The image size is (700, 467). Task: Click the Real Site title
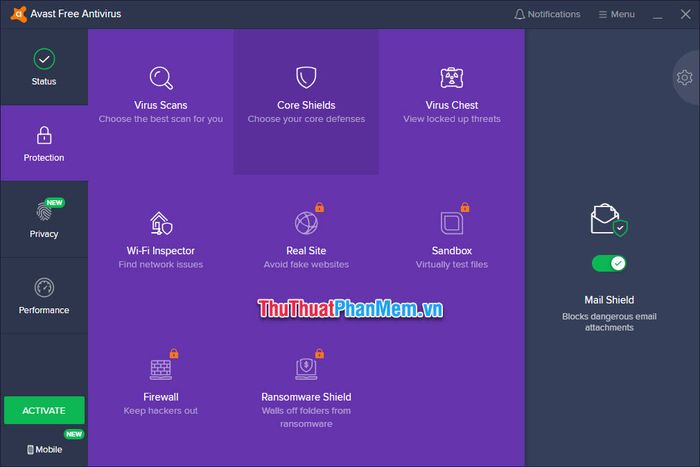(306, 251)
